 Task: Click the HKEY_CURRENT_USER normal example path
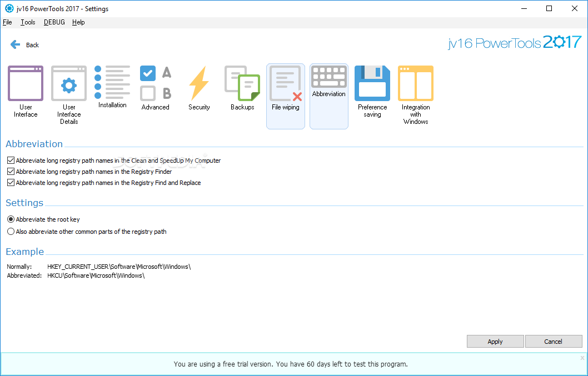click(119, 267)
